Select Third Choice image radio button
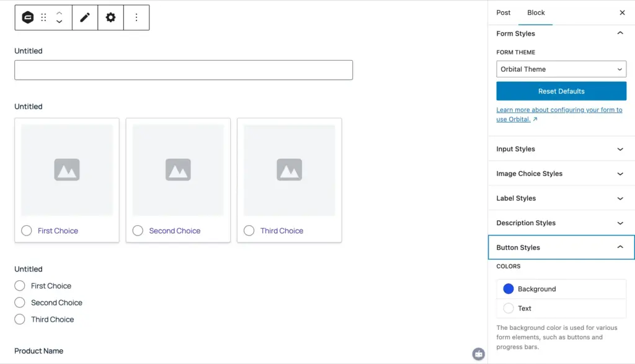 tap(249, 231)
